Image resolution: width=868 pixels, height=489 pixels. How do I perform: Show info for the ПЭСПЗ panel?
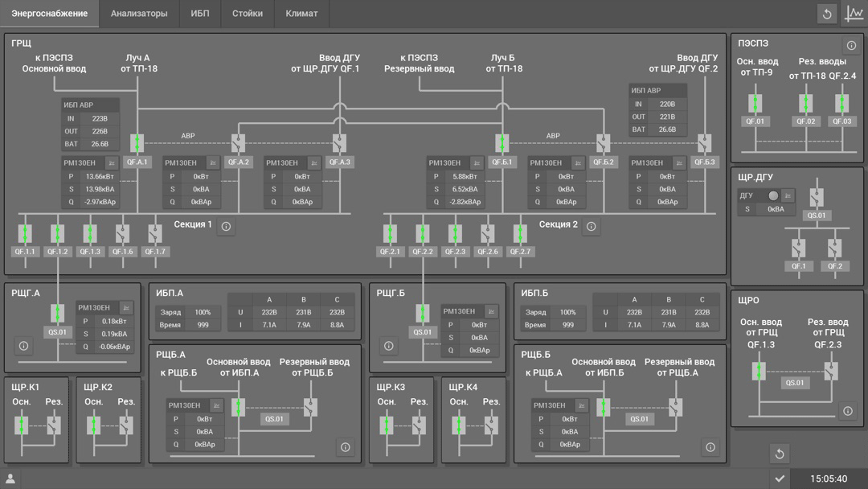pyautogui.click(x=851, y=45)
